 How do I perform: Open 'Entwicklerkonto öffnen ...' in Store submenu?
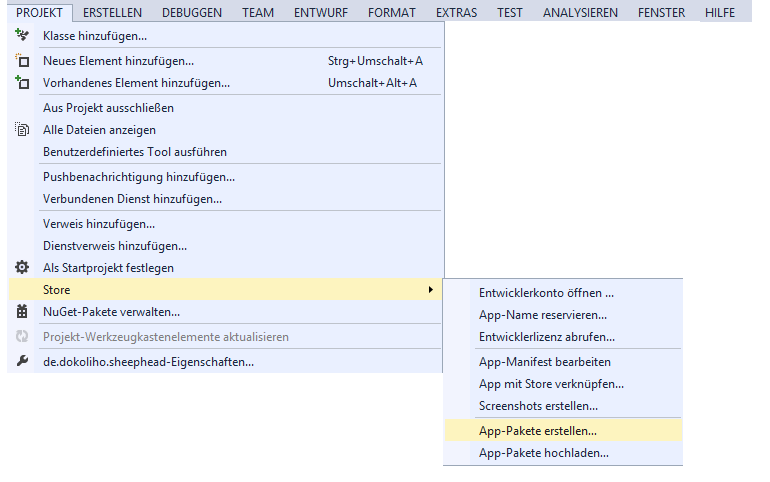546,293
